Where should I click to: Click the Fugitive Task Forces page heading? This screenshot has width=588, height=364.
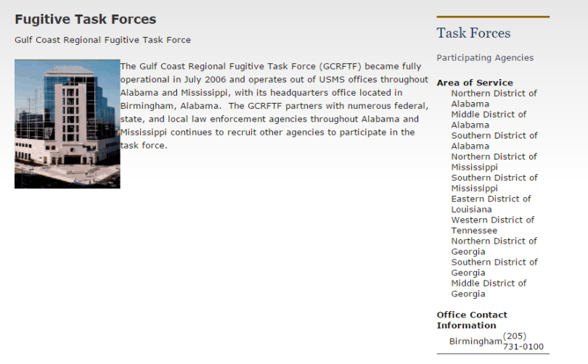pos(85,20)
